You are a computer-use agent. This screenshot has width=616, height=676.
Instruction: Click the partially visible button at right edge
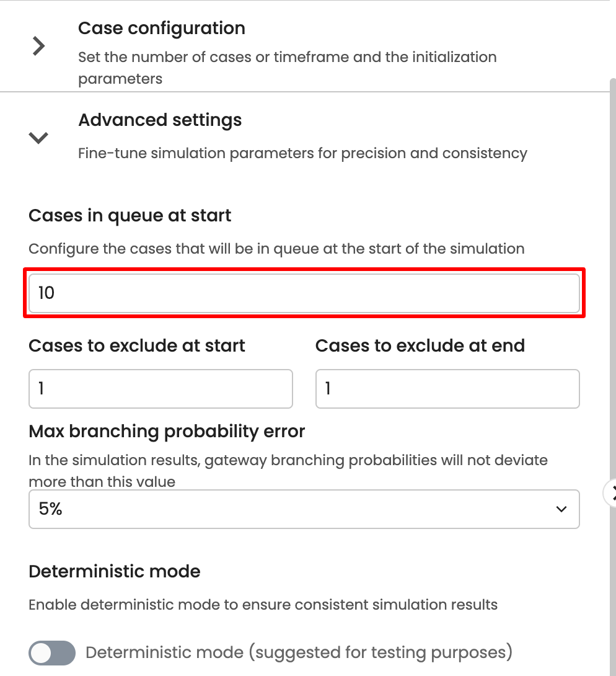click(x=611, y=492)
